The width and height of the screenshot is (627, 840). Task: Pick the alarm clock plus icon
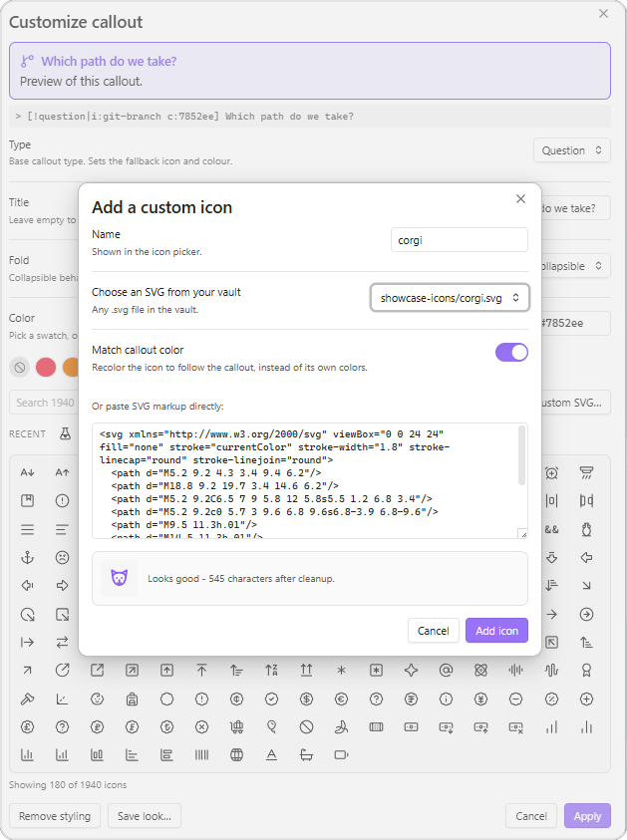pyautogui.click(x=551, y=472)
